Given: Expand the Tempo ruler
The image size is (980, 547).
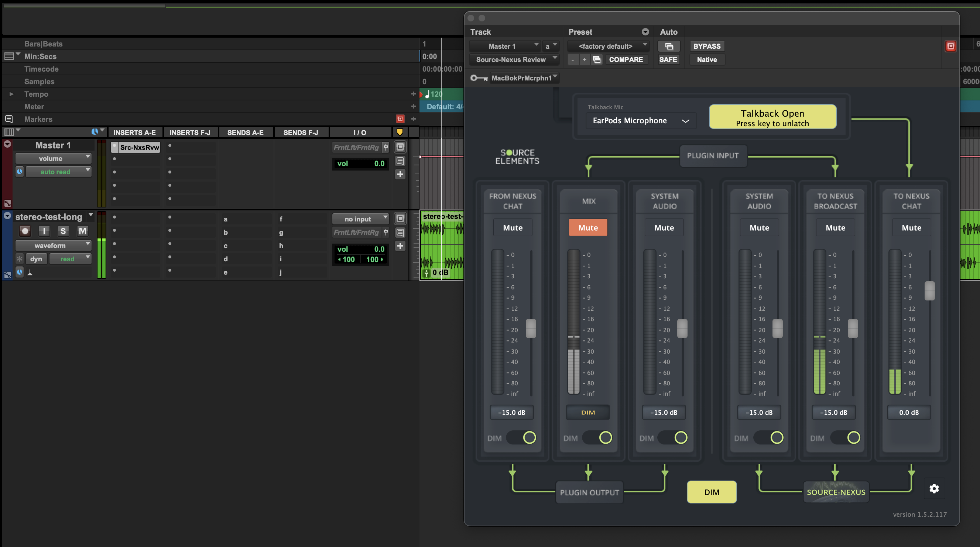Looking at the screenshot, I should pyautogui.click(x=11, y=94).
